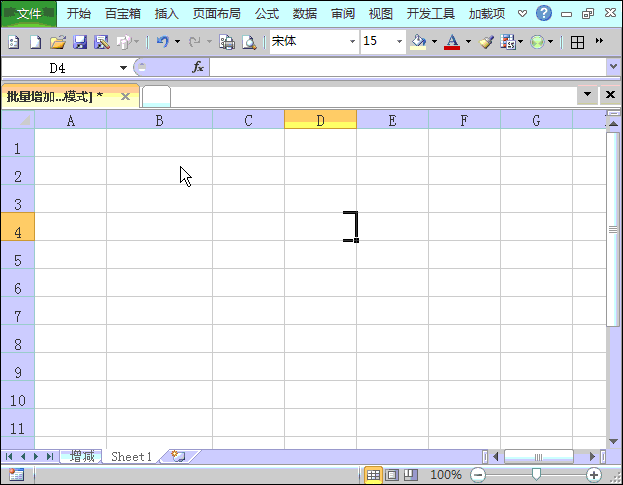Screen dimensions: 623x485
Task: Select the Sheet1 sheet tab
Action: coord(132,456)
